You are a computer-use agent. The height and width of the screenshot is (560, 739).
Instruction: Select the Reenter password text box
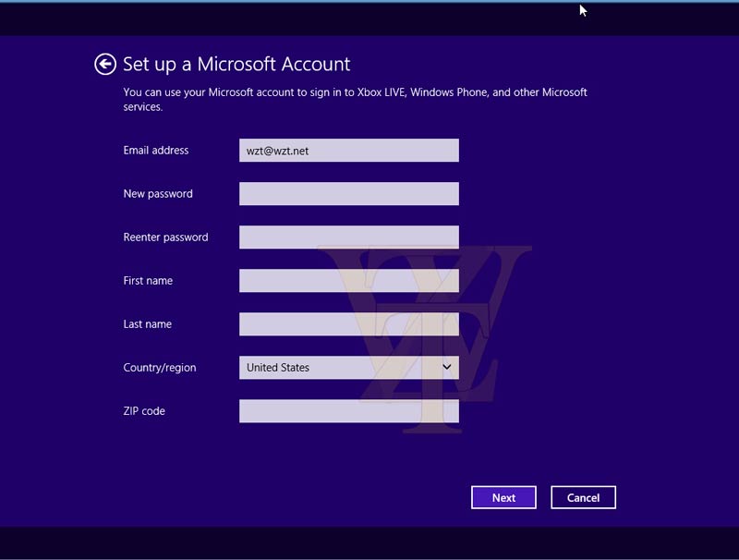point(348,237)
